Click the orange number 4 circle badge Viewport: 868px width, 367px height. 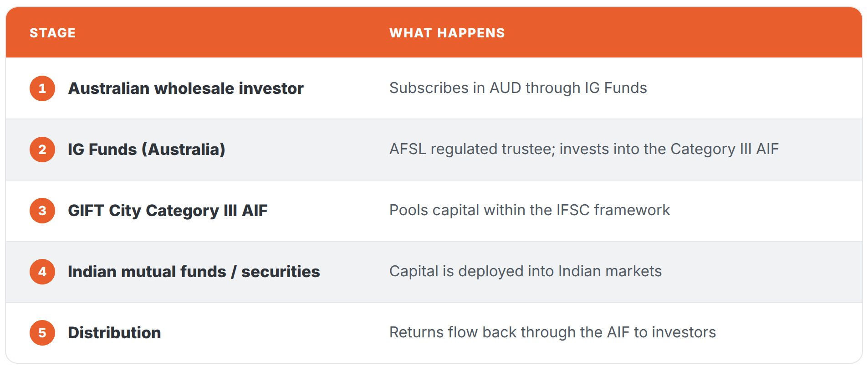click(x=42, y=272)
